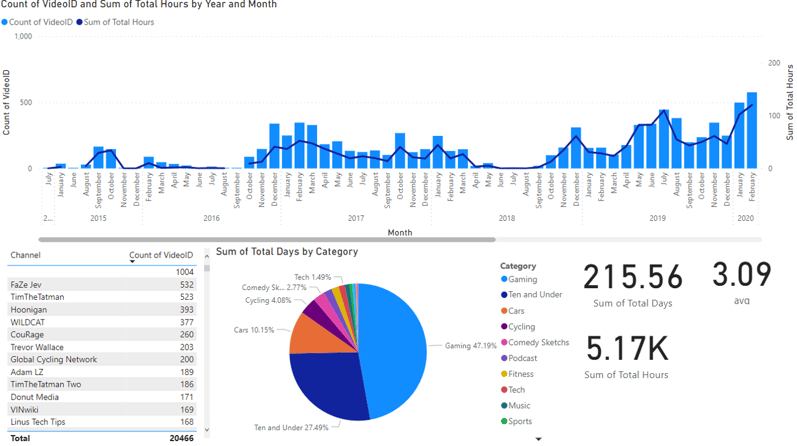The height and width of the screenshot is (446, 797).
Task: Toggle Count of VideoID legend series
Action: (37, 22)
